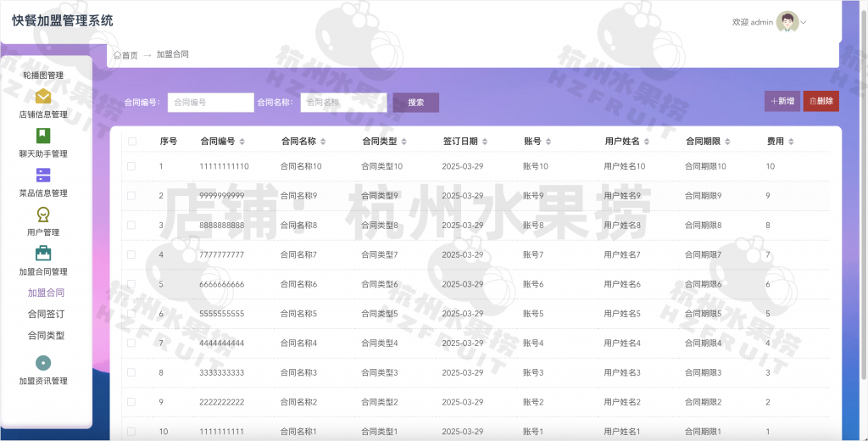The width and height of the screenshot is (868, 441).
Task: Click cell 合同期限5
Action: 703,314
